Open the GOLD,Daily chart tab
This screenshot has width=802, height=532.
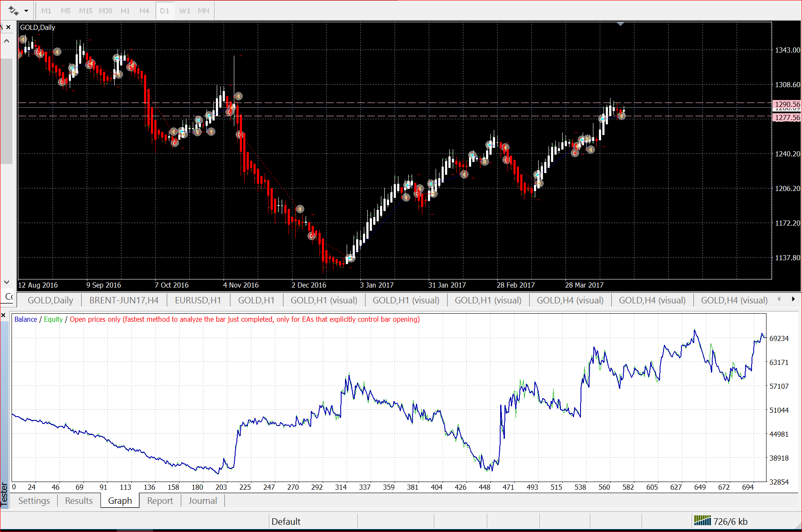click(50, 300)
